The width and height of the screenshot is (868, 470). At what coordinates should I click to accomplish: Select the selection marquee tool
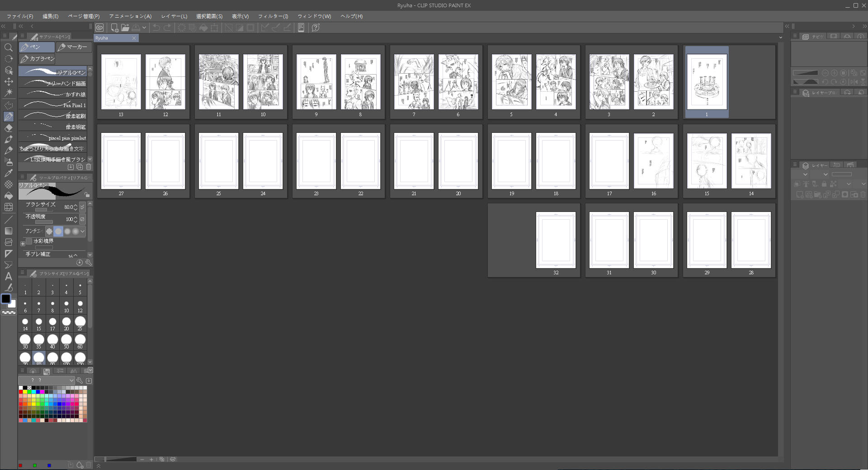(8, 105)
